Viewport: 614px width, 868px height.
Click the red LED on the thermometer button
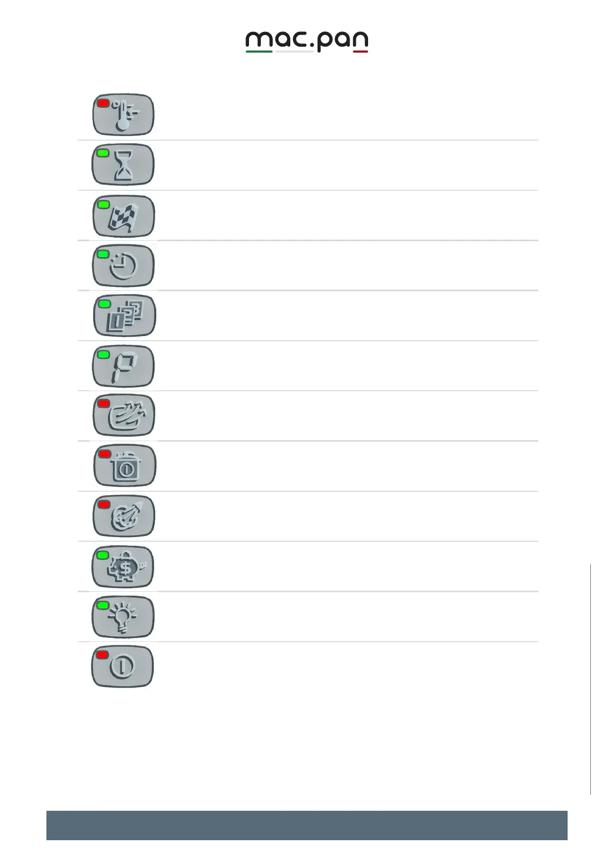[x=103, y=104]
